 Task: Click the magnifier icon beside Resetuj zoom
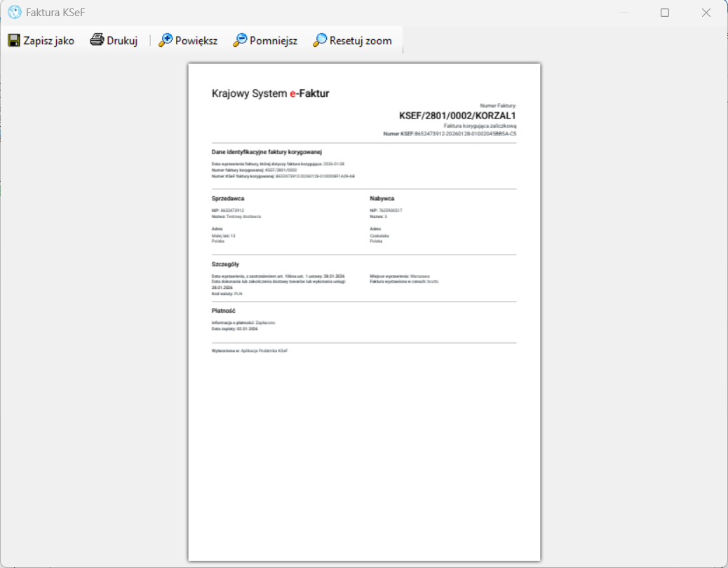tap(320, 40)
